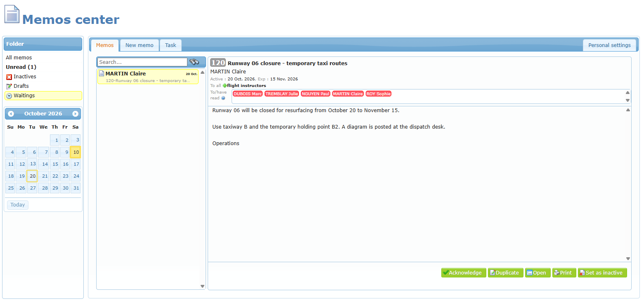This screenshot has height=303, width=644.
Task: Click the Inactives red X icon
Action: 9,77
